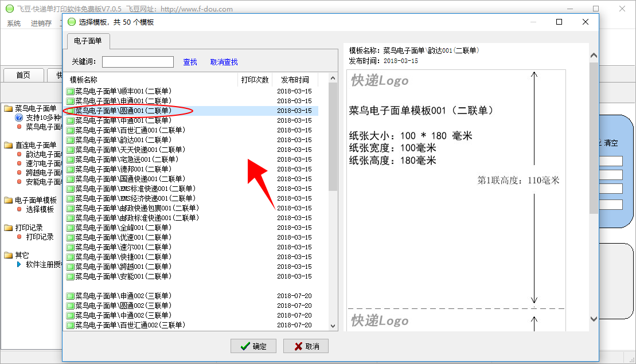Open the 速尔电子面 item in the sidebar tree

coord(44,163)
